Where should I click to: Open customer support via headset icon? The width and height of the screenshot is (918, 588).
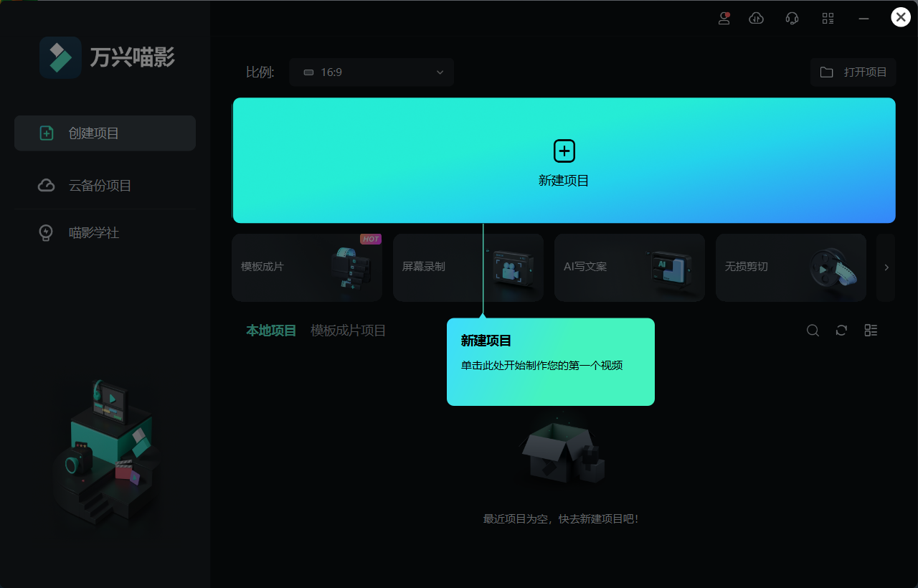pyautogui.click(x=792, y=18)
